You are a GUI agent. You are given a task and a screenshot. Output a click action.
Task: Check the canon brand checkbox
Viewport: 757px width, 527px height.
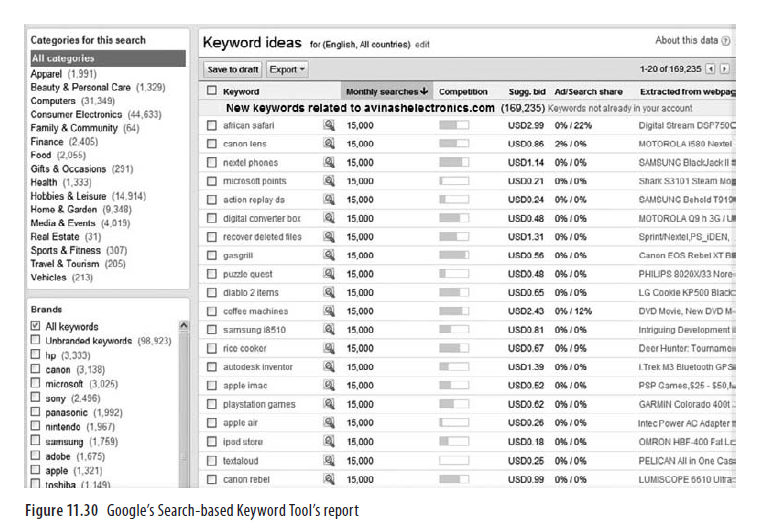(x=35, y=369)
